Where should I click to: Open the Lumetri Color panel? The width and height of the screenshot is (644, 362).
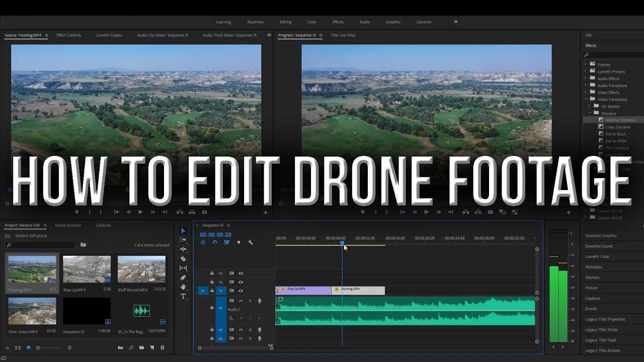point(597,256)
